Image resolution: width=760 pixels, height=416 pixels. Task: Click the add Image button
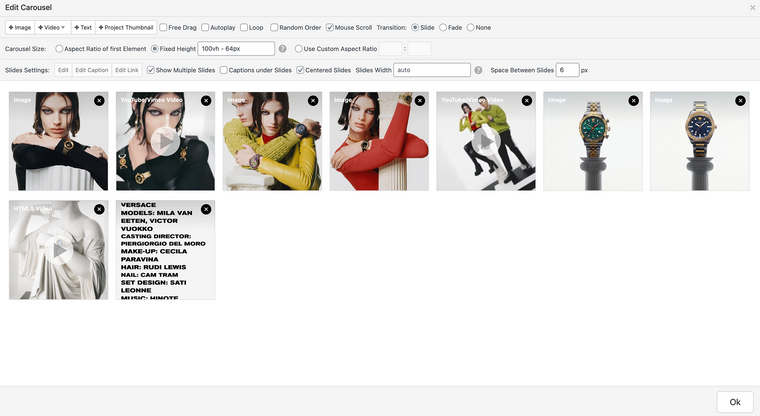pos(20,28)
